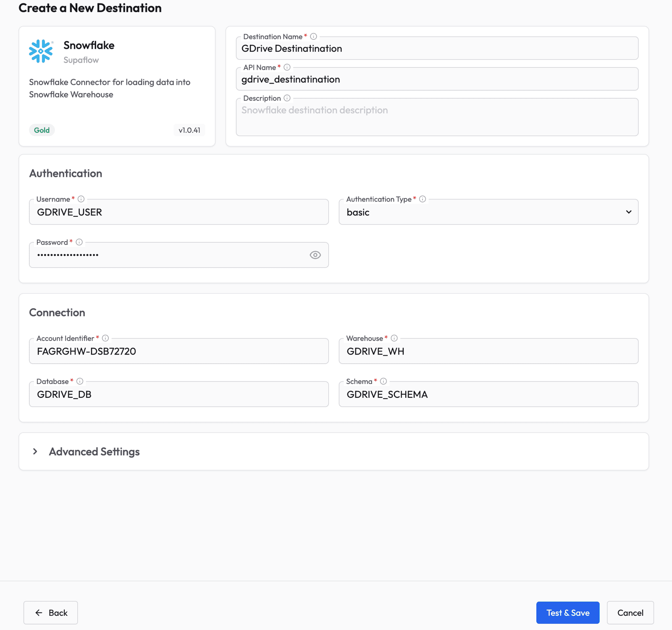Image resolution: width=672 pixels, height=630 pixels.
Task: Click the Destination Name input field
Action: [x=437, y=48]
